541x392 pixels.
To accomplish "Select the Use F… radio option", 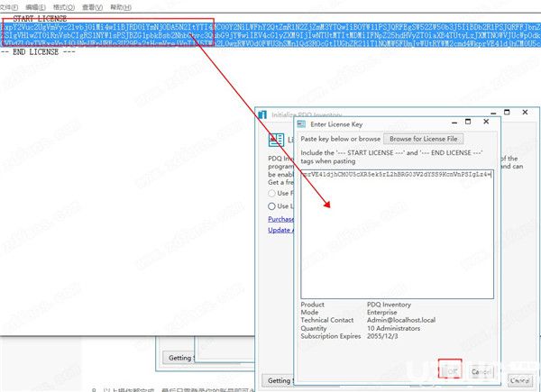I will [272, 194].
